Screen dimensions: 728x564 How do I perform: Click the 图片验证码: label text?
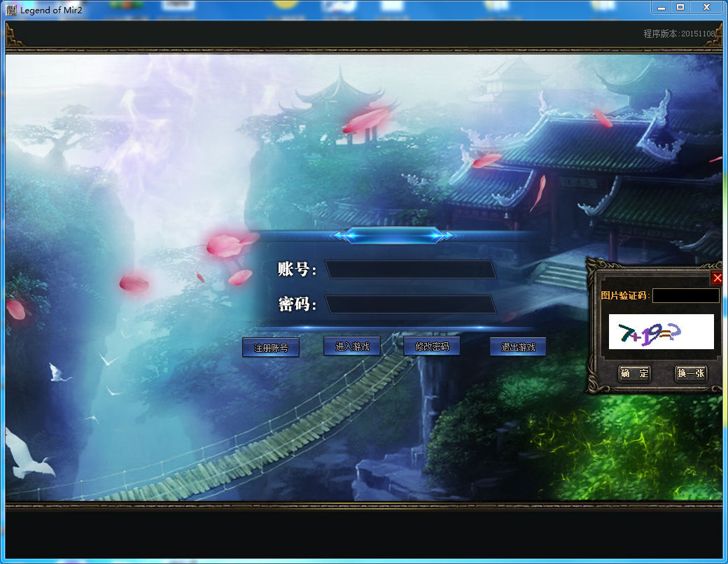pos(625,295)
